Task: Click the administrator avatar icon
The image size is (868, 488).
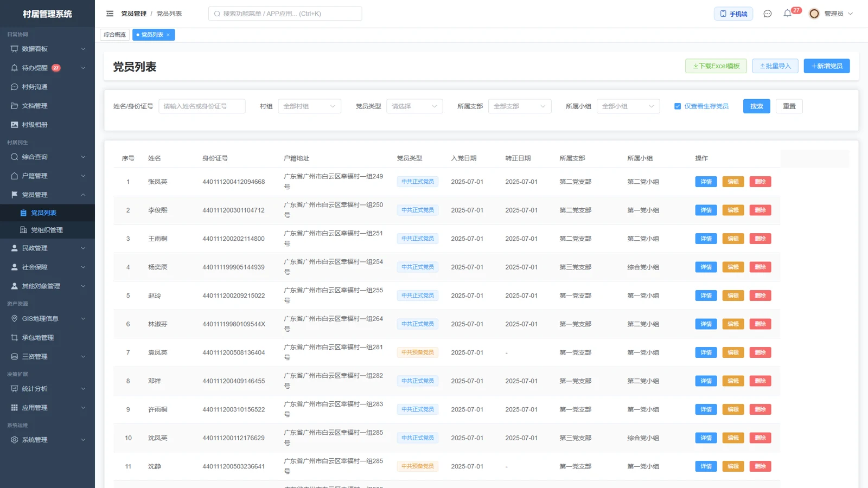Action: pos(814,14)
